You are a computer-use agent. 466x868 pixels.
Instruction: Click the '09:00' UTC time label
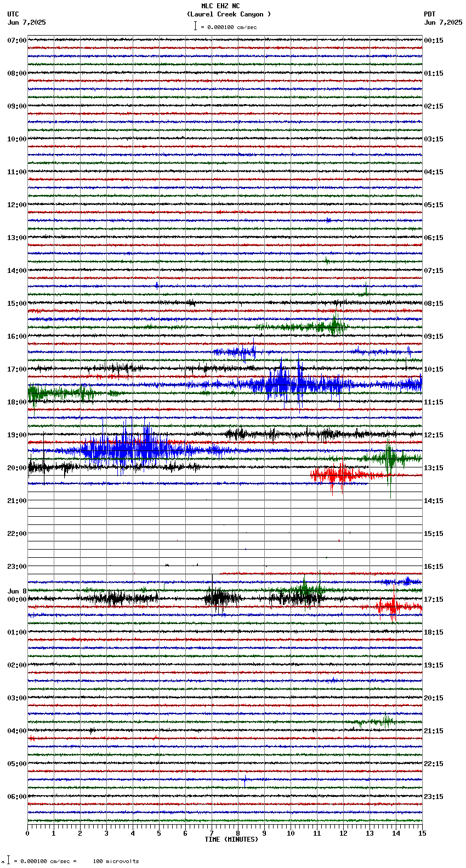(17, 106)
